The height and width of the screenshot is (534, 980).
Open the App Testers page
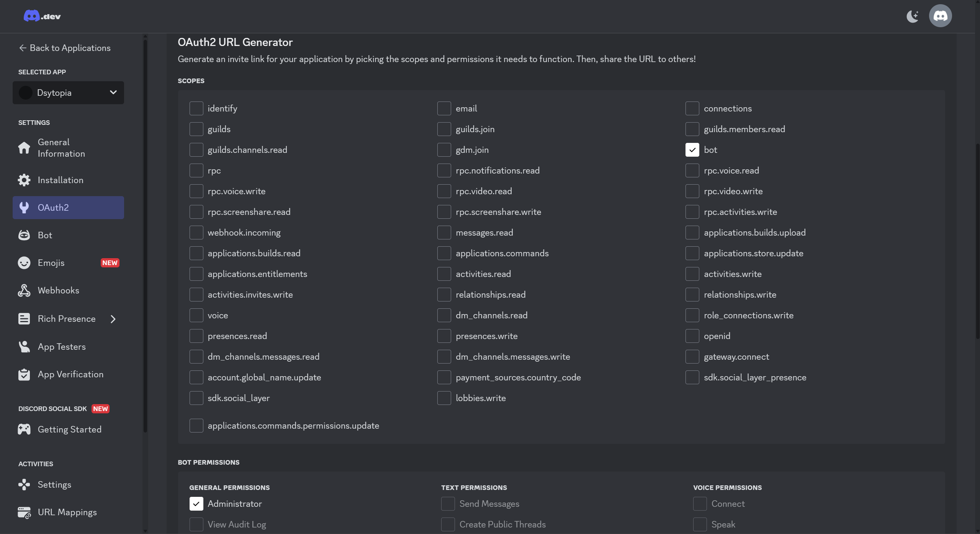tap(62, 347)
